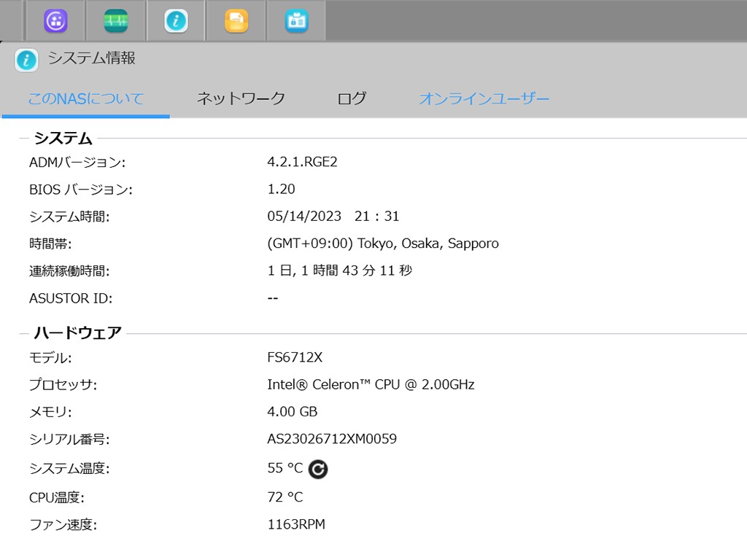
Task: Click the serial number AS23026712XM0059
Action: [x=332, y=439]
